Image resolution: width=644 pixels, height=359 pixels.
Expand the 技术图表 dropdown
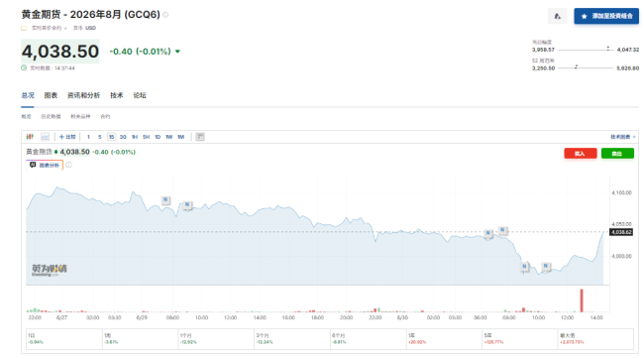click(x=622, y=137)
